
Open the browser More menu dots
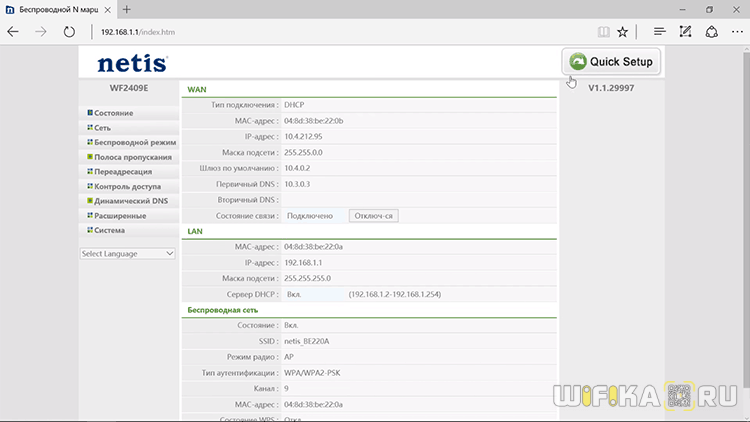tap(737, 32)
